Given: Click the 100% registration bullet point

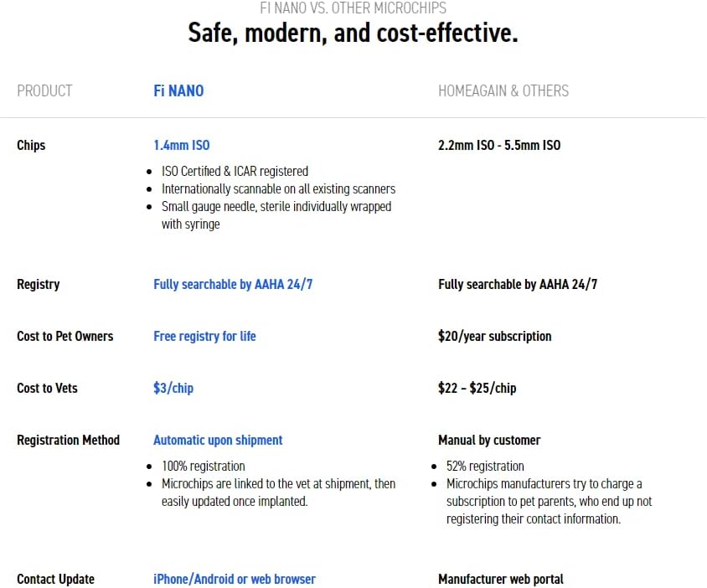Looking at the screenshot, I should click(204, 466).
